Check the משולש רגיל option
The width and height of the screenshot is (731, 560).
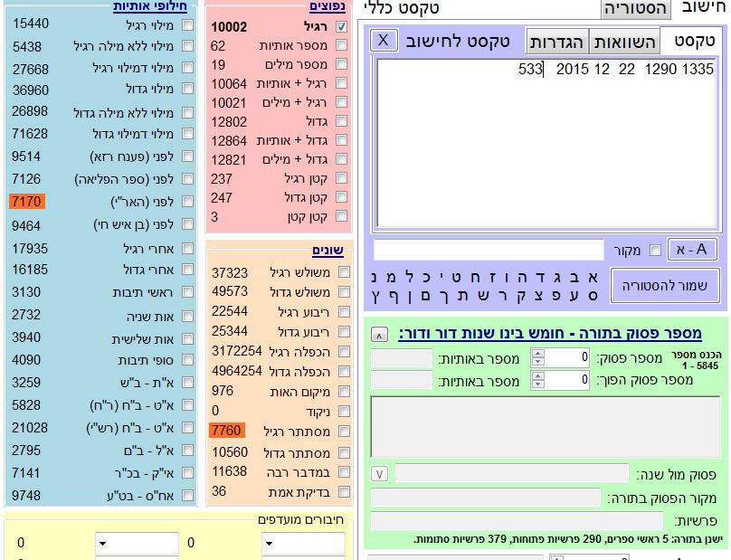(x=341, y=273)
